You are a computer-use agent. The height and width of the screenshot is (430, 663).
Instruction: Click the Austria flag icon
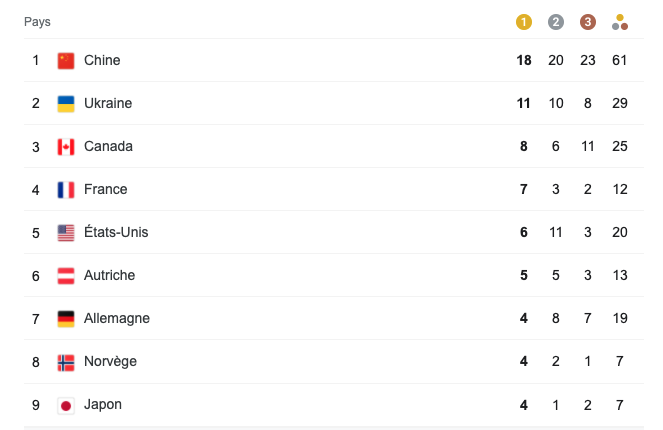pyautogui.click(x=66, y=276)
